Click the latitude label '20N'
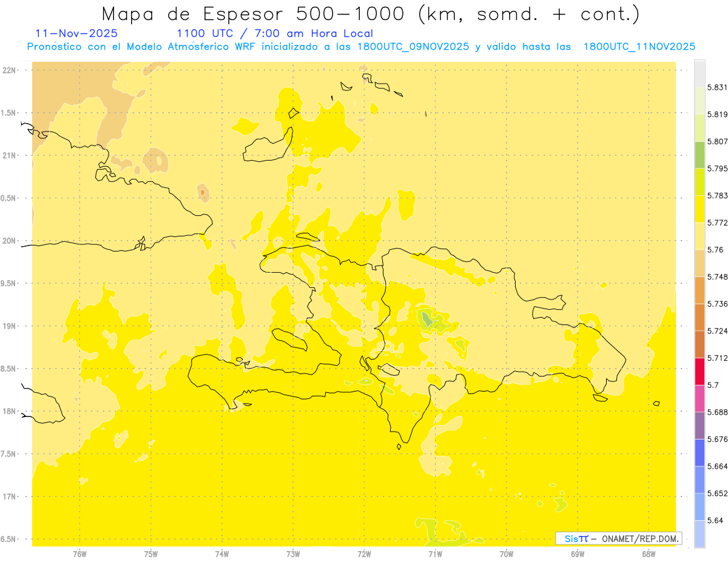The width and height of the screenshot is (728, 562). tap(9, 241)
